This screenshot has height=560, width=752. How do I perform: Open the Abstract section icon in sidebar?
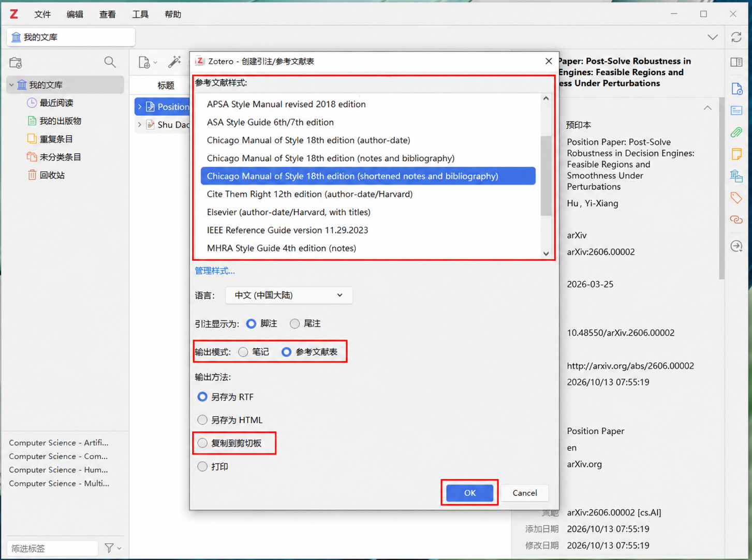coord(736,110)
